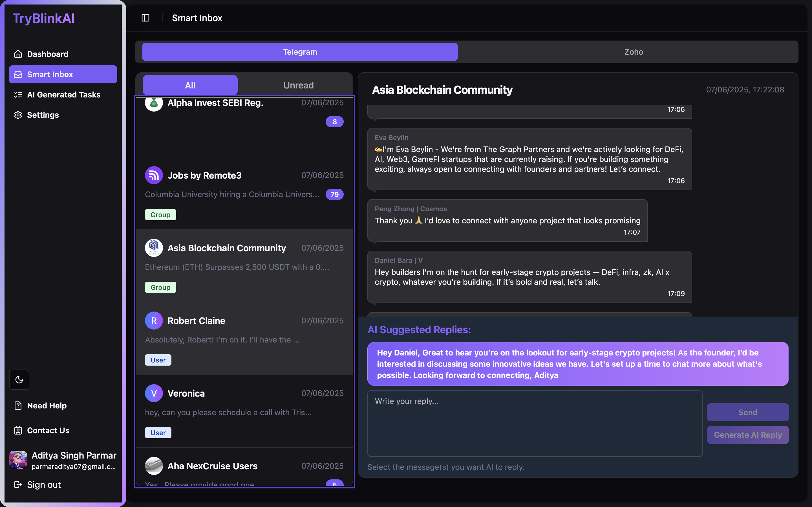Click the Sign out icon
This screenshot has height=507, width=812.
pos(18,484)
